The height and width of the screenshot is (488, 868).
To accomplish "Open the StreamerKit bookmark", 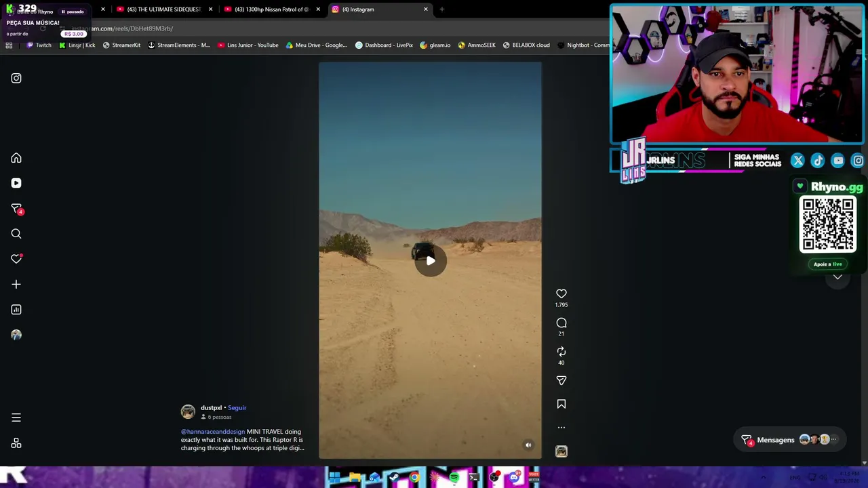I will pyautogui.click(x=121, y=45).
